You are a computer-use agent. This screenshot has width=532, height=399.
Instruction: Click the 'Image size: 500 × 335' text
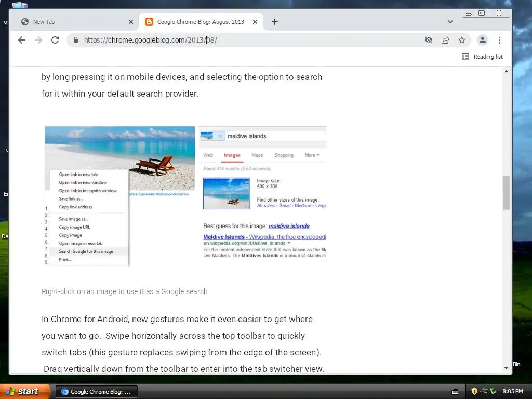pyautogui.click(x=269, y=183)
